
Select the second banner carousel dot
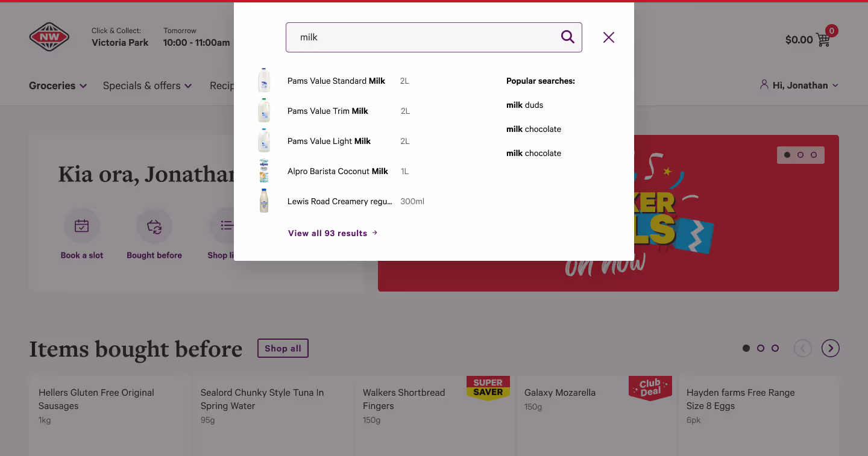pyautogui.click(x=800, y=155)
